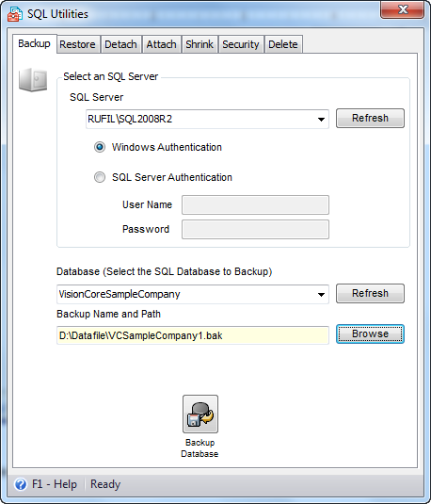Click the Backup Database icon button
Screen dimensions: 431x504
point(200,414)
